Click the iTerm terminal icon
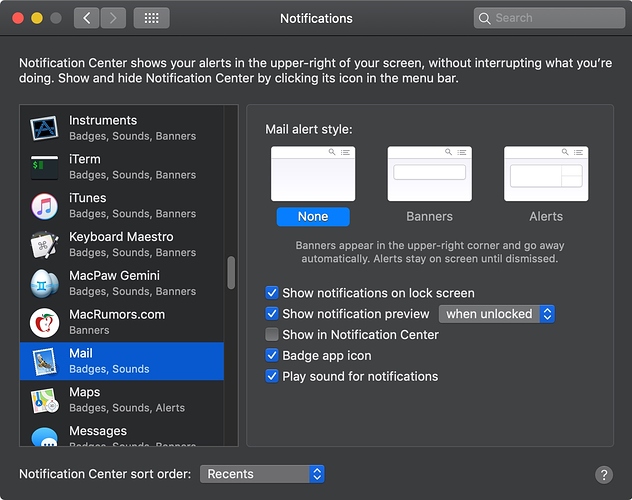 44,167
